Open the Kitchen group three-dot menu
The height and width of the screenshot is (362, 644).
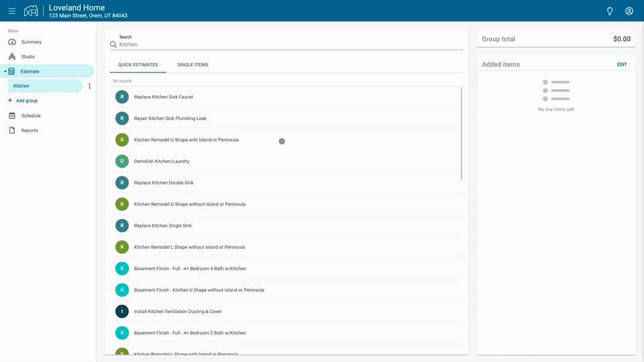tap(89, 86)
